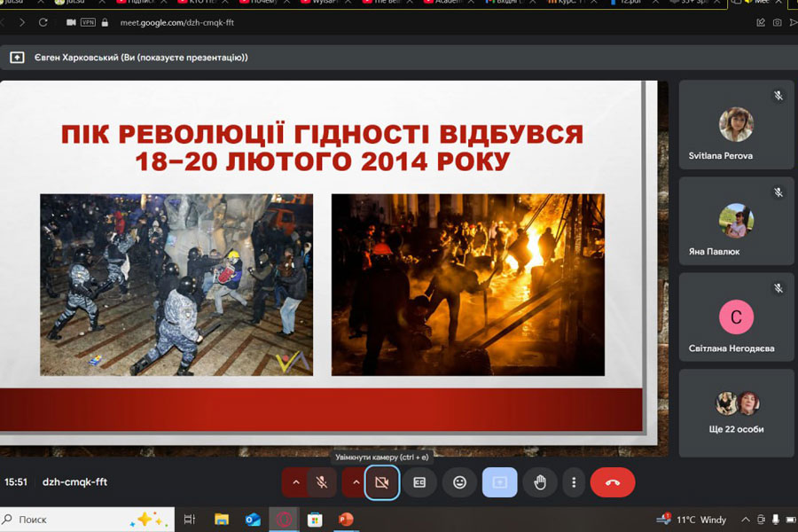The height and width of the screenshot is (532, 798).
Task: Open Outlook from the taskbar
Action: point(253,520)
